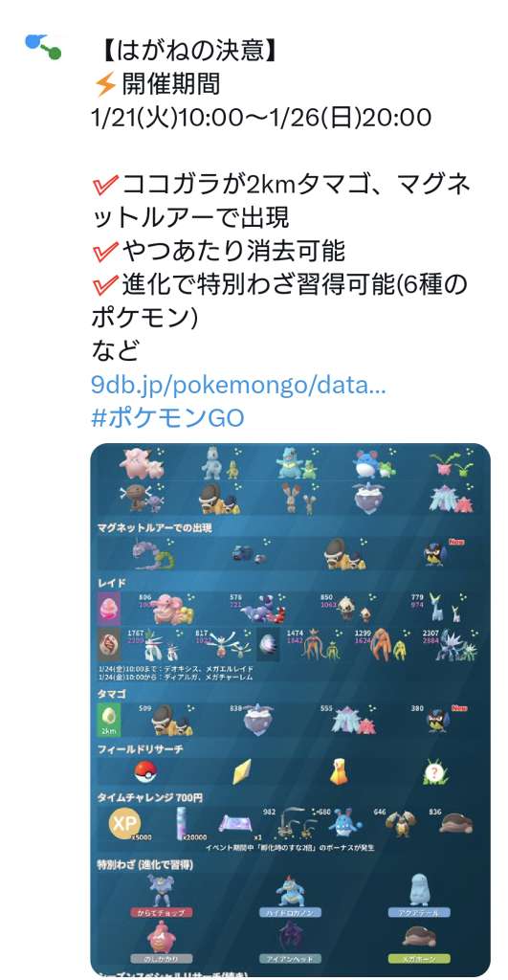The height and width of the screenshot is (980, 508).
Task: Tap the question mark grass encounter icon
Action: [x=435, y=772]
